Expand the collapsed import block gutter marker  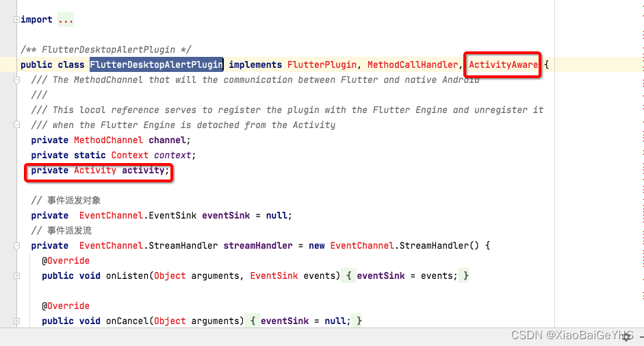(x=16, y=19)
